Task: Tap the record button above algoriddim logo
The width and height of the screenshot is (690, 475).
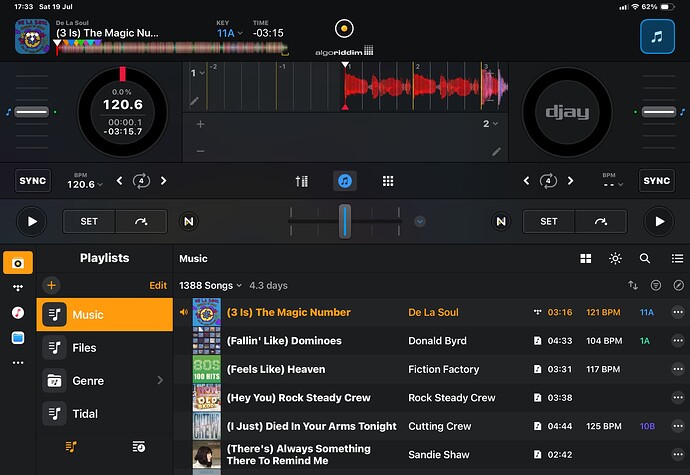Action: (x=344, y=29)
